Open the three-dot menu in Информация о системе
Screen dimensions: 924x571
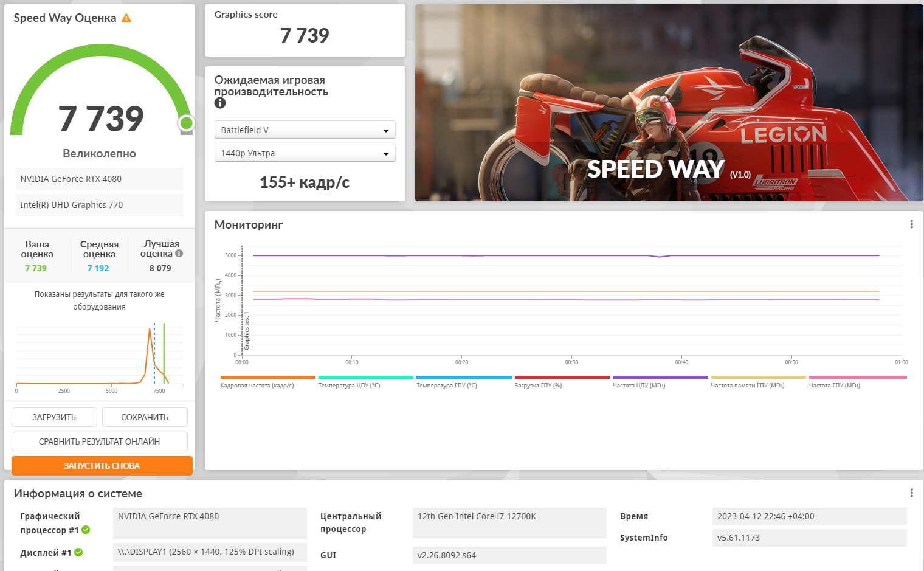[911, 493]
